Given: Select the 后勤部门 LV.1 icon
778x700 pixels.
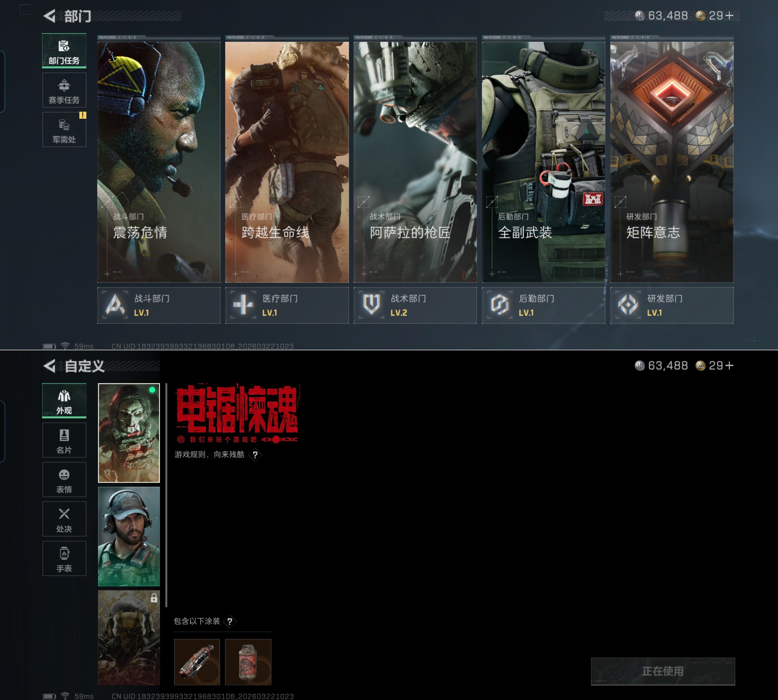Looking at the screenshot, I should pos(500,305).
